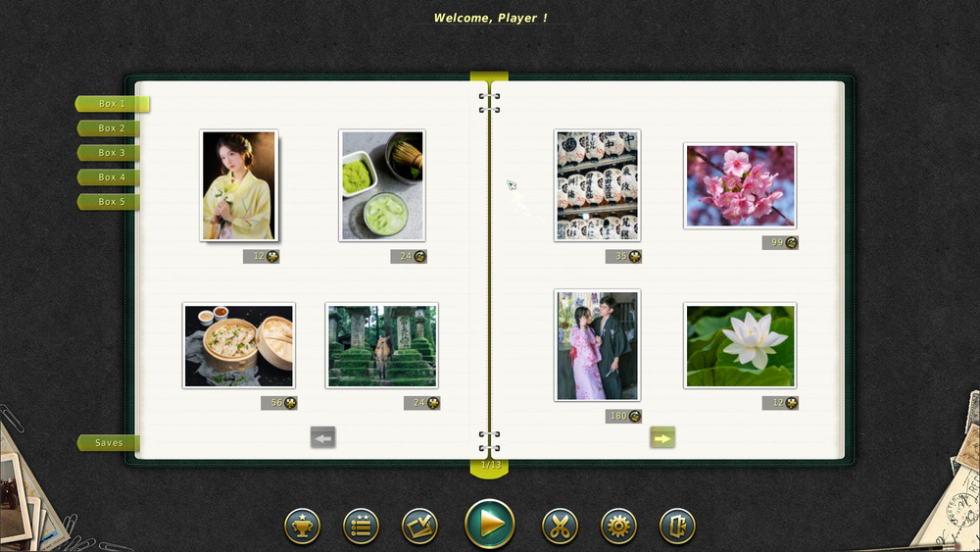
Task: Open the Box 5 tab
Action: (111, 202)
